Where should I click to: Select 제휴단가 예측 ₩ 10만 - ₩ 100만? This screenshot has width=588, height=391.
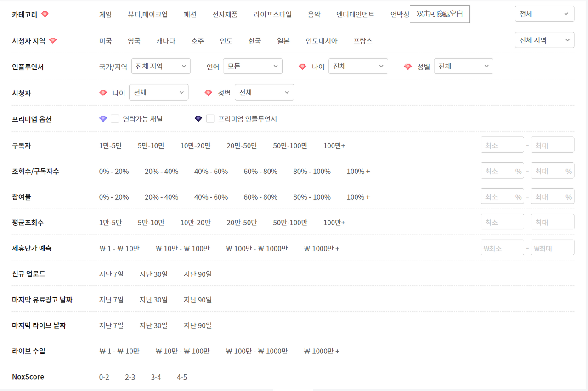182,248
